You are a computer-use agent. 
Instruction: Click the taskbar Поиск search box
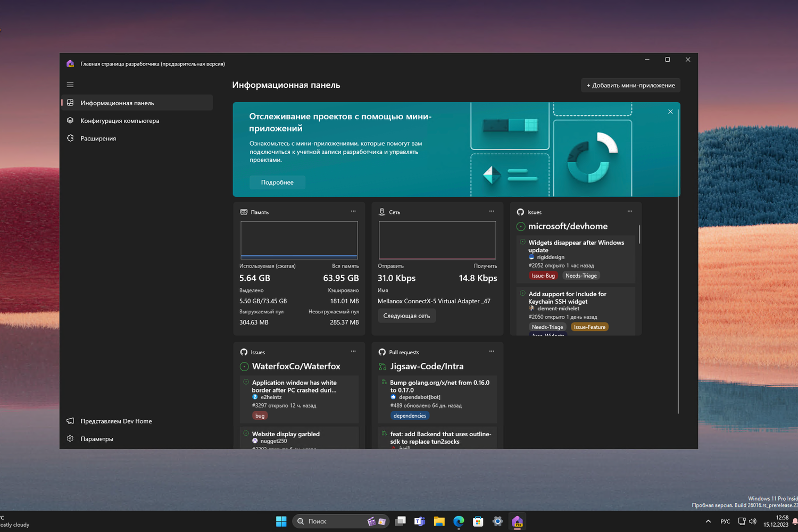pos(340,521)
